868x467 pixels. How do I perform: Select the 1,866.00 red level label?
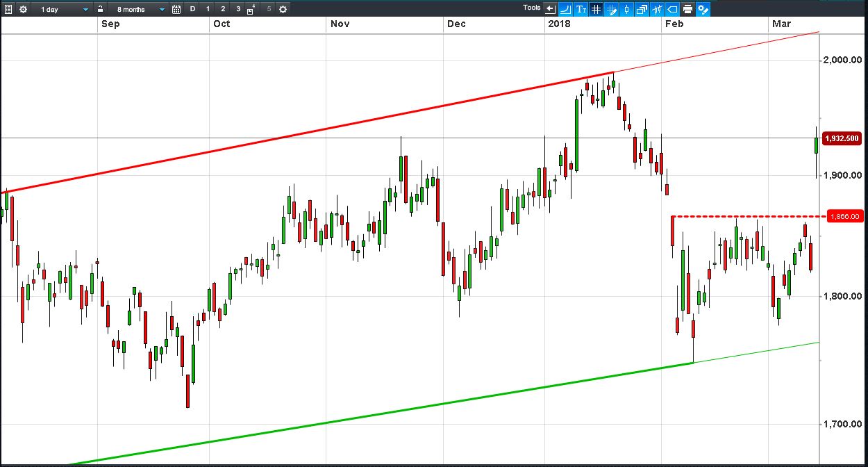coord(844,217)
